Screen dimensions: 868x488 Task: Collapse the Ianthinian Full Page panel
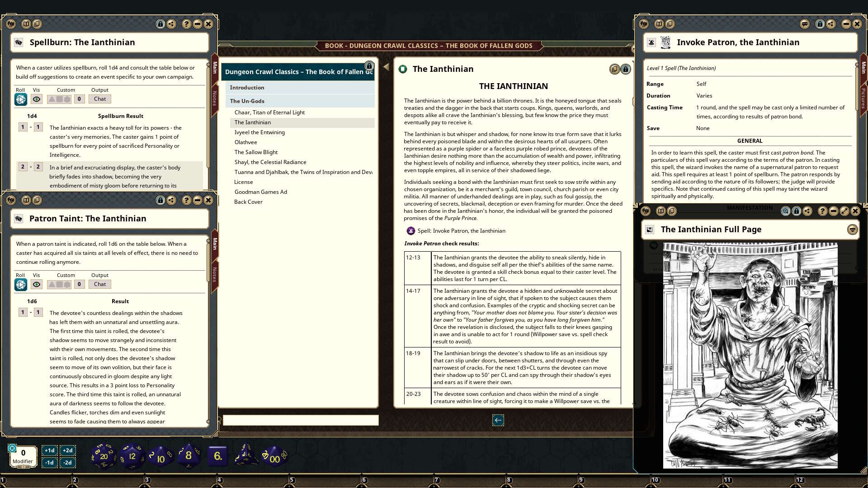pos(852,230)
